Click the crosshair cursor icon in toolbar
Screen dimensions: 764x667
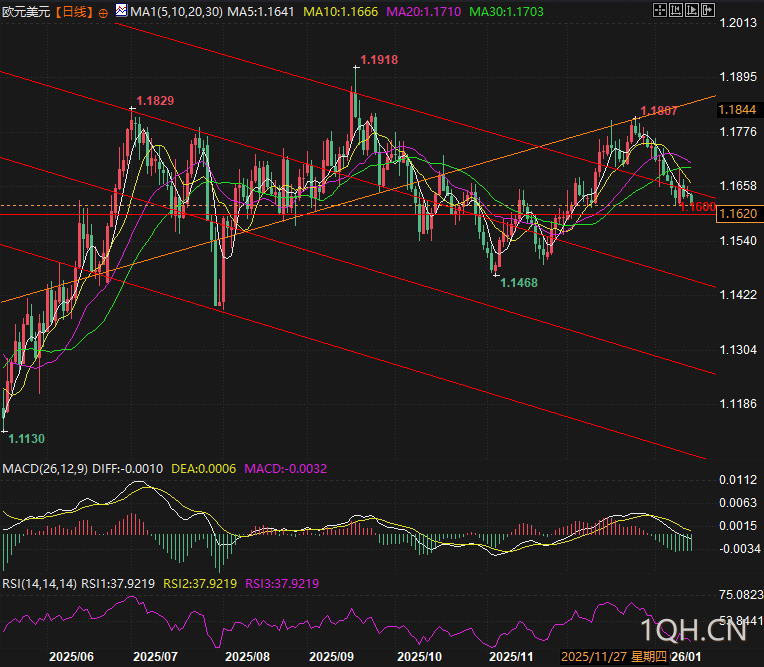[x=660, y=10]
